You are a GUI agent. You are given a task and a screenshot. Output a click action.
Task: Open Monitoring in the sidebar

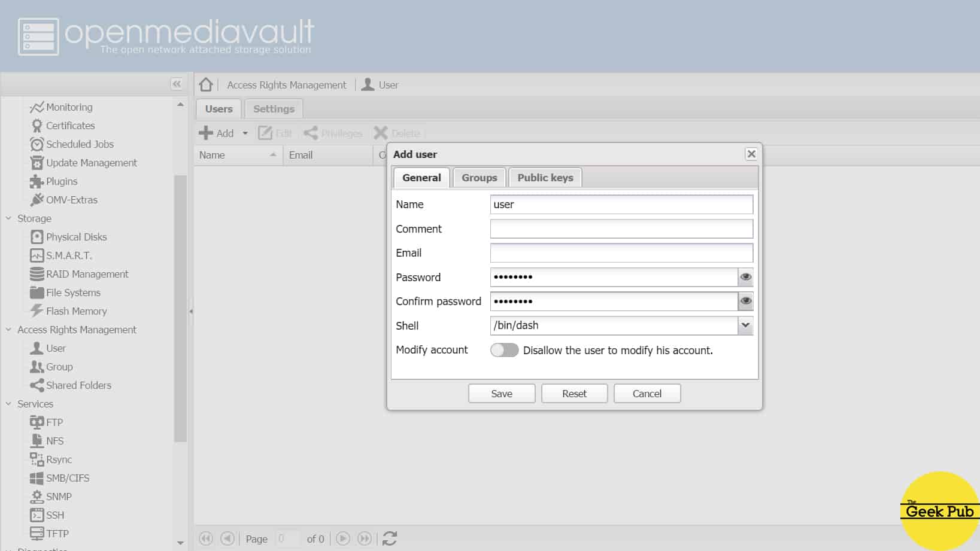click(x=62, y=107)
